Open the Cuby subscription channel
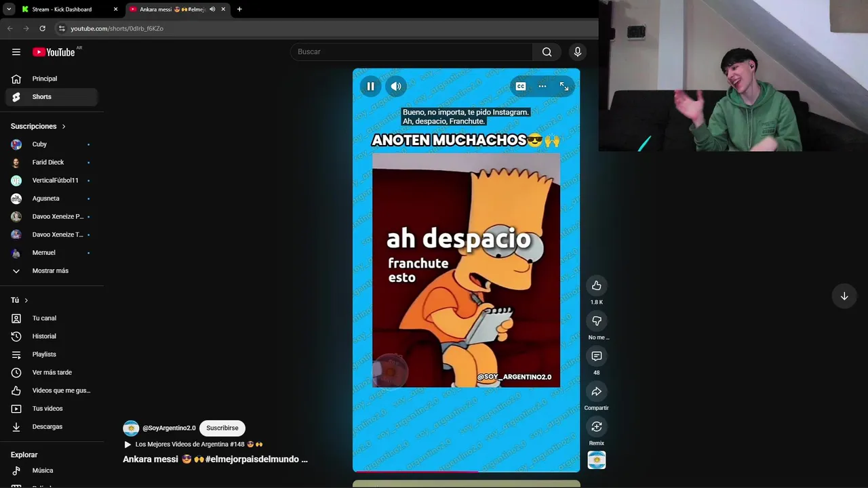The height and width of the screenshot is (488, 868). click(x=52, y=144)
